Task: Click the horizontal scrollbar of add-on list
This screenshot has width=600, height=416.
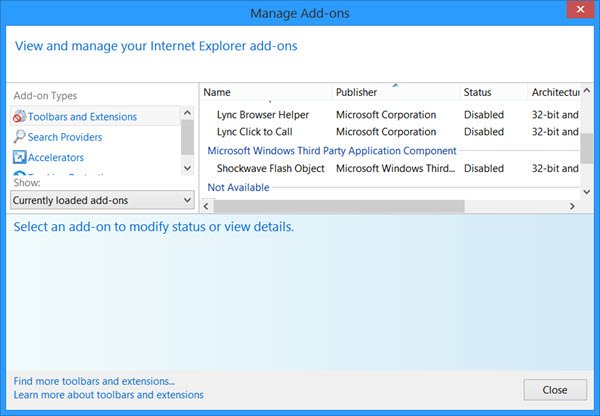Action: (x=340, y=206)
